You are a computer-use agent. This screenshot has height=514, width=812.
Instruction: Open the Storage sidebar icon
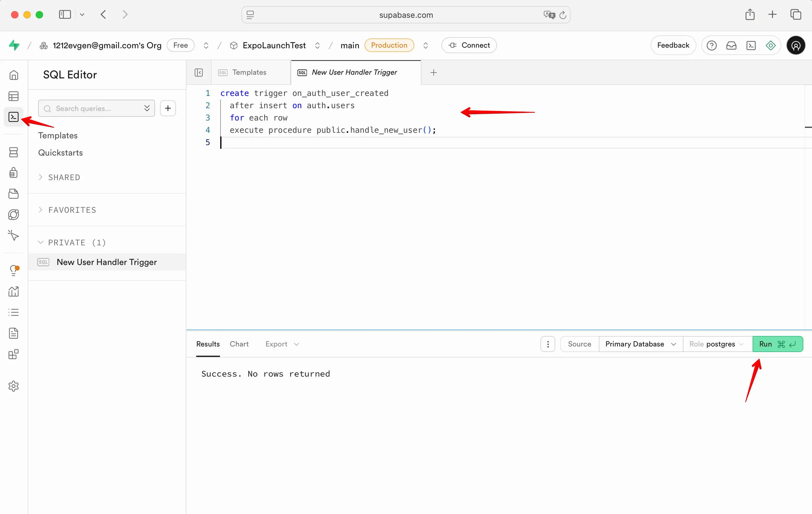coord(14,194)
